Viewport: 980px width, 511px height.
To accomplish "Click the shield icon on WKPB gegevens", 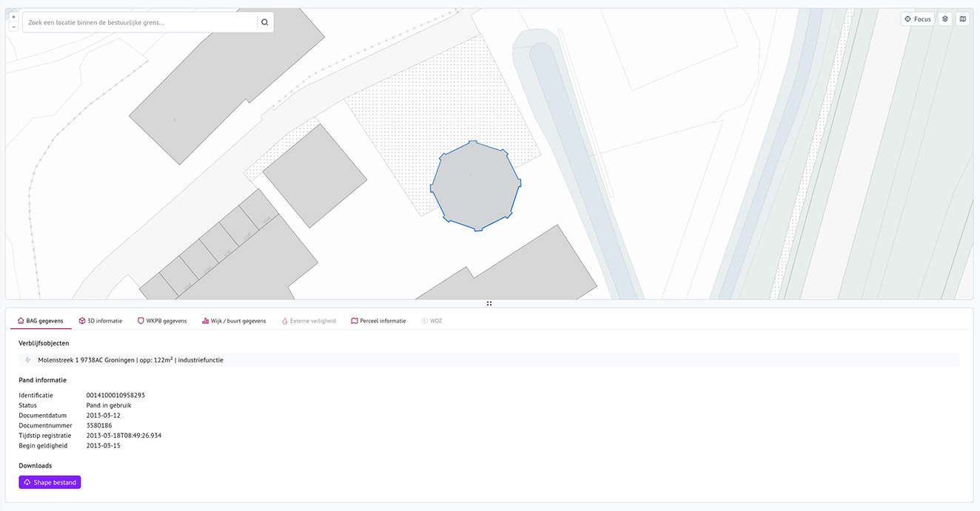I will (141, 320).
